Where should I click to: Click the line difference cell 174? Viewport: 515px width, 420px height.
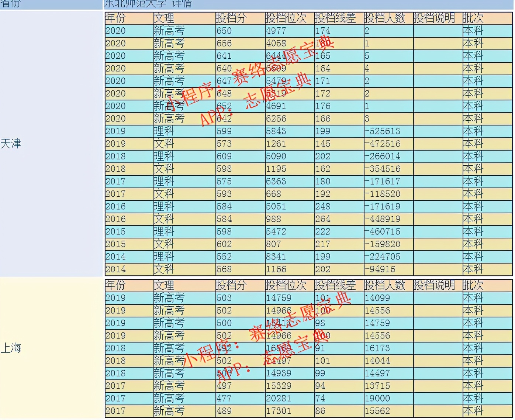pos(339,31)
